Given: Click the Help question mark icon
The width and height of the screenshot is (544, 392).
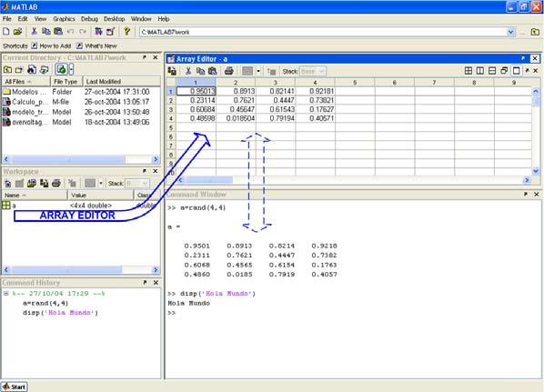Looking at the screenshot, I should [x=127, y=32].
